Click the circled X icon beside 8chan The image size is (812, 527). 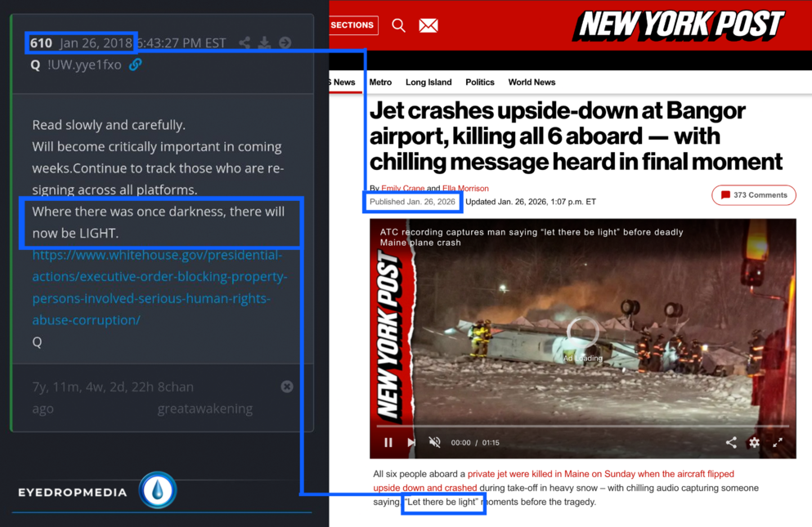287,386
